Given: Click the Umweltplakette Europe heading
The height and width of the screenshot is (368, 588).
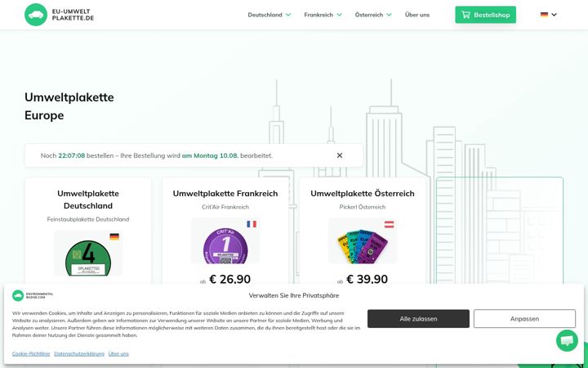Looking at the screenshot, I should (69, 106).
